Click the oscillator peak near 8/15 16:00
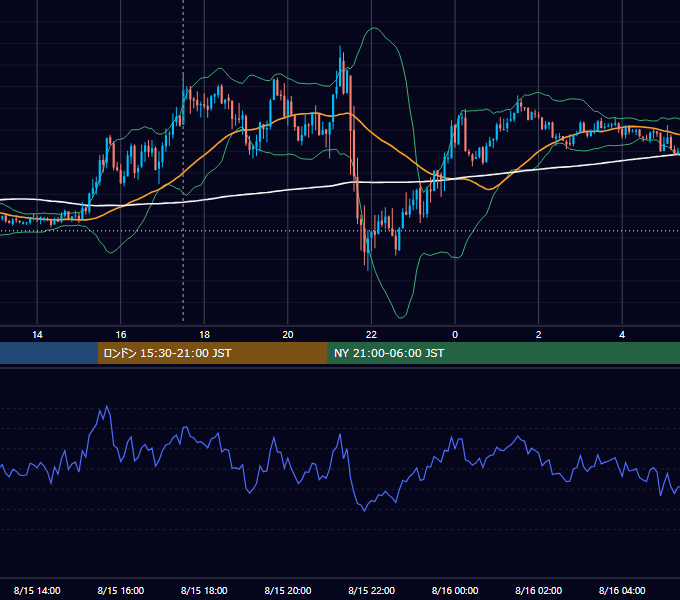This screenshot has height=600, width=680. point(107,407)
